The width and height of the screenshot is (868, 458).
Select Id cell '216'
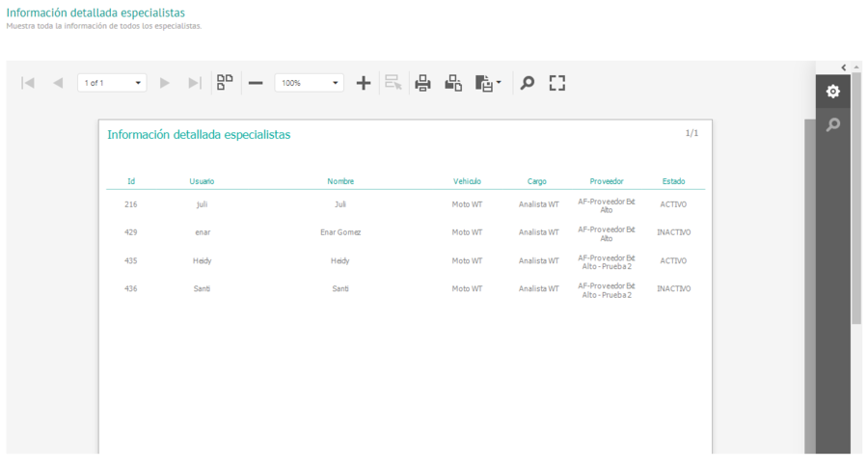[x=130, y=204]
